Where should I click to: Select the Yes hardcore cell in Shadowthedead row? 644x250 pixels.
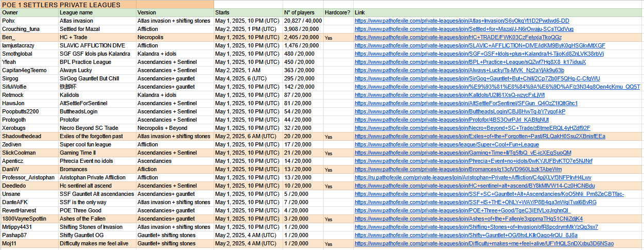[x=338, y=136]
